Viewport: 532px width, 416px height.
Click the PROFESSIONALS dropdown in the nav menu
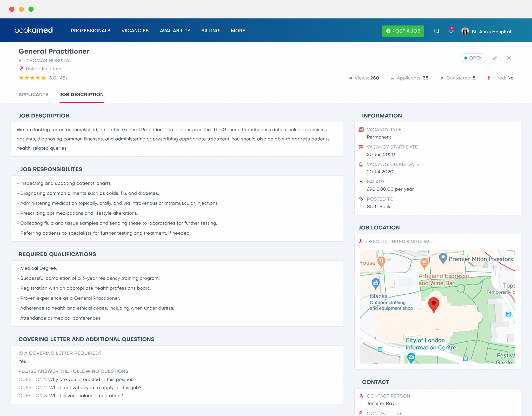tap(92, 30)
